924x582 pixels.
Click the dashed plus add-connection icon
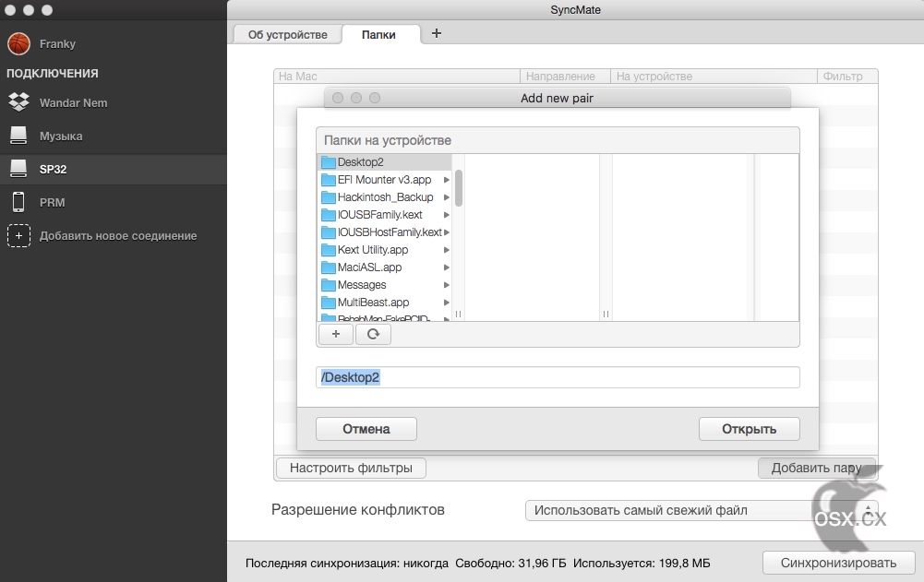click(18, 235)
